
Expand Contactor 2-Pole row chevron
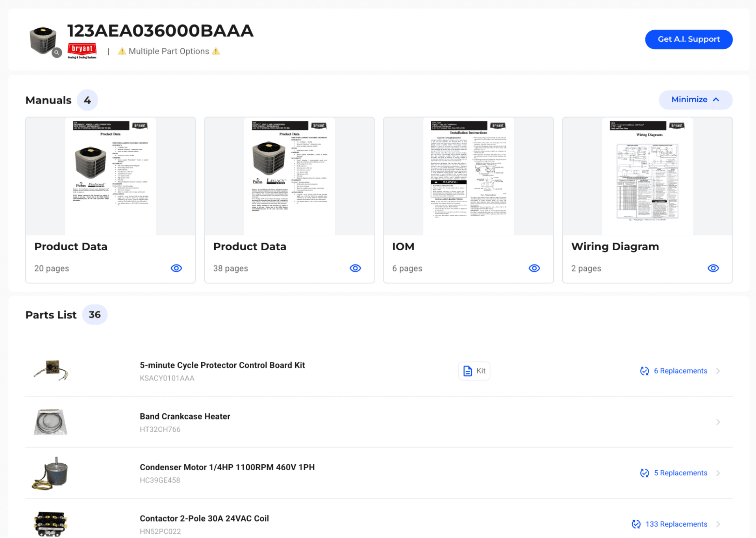pos(718,524)
